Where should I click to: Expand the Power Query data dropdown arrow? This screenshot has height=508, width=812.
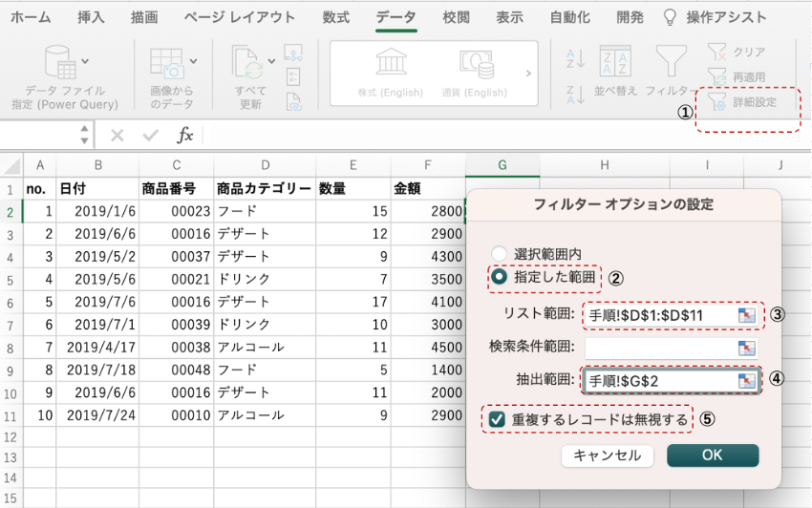pyautogui.click(x=85, y=61)
